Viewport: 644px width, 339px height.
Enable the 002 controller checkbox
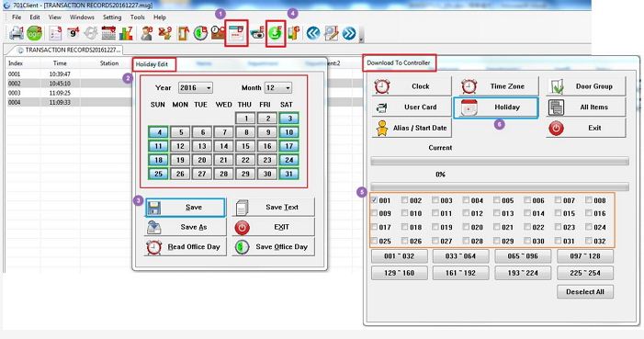click(x=404, y=200)
